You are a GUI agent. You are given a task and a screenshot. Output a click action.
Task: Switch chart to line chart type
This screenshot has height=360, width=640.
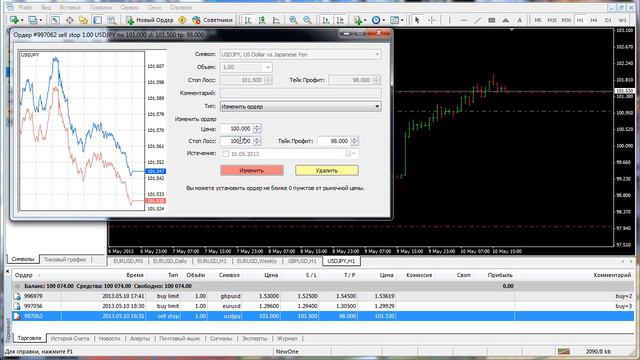[276, 20]
